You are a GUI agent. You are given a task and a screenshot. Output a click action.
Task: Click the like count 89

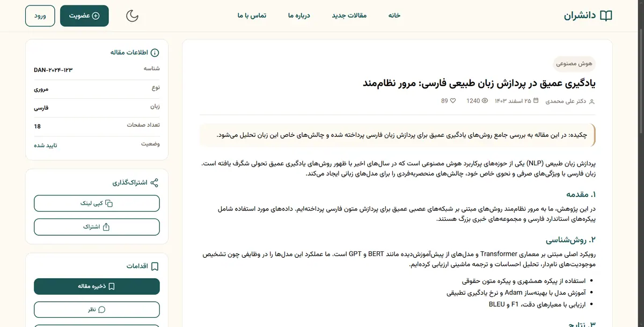click(444, 101)
